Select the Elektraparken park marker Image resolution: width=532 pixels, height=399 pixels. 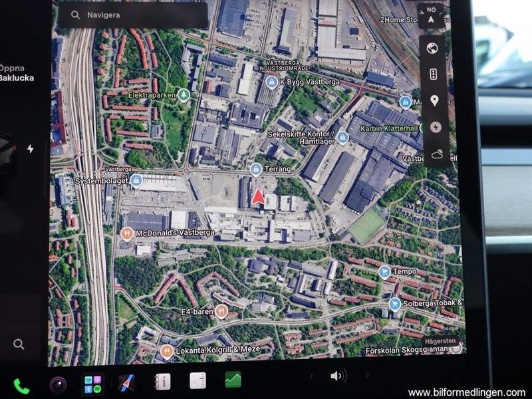click(x=184, y=95)
